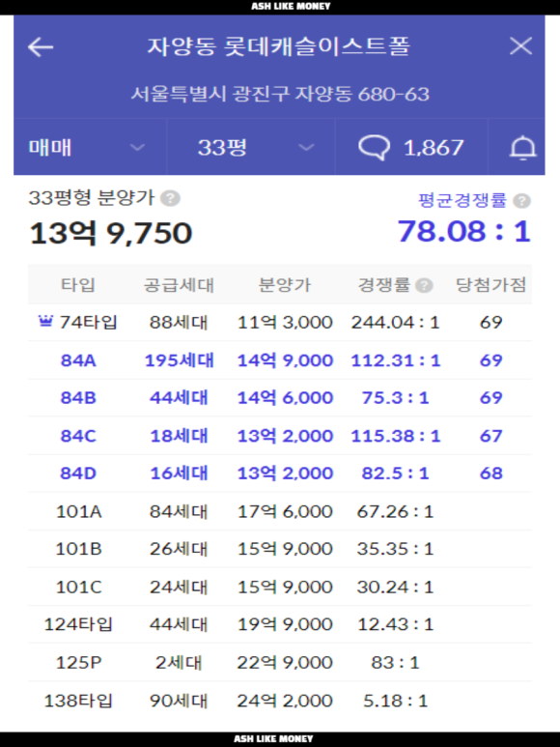The height and width of the screenshot is (747, 560).
Task: Click winning score 67 in 84C row
Action: [x=491, y=436]
